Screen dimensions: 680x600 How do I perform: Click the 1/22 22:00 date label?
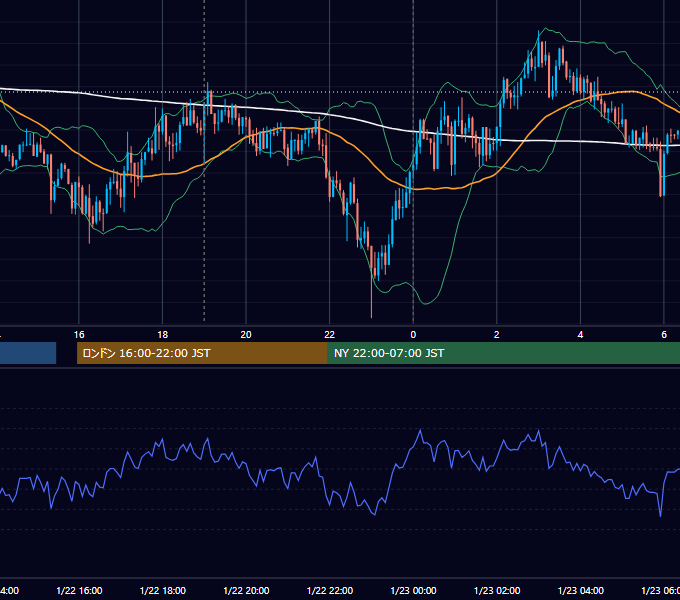pos(330,591)
